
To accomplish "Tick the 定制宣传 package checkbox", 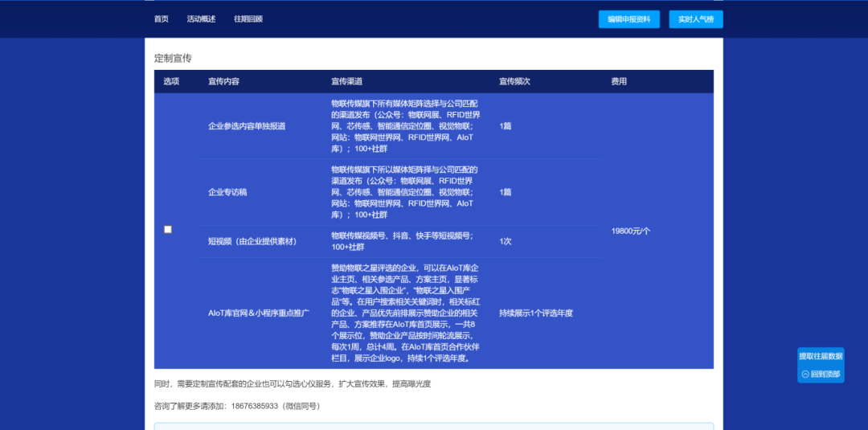I will point(168,230).
